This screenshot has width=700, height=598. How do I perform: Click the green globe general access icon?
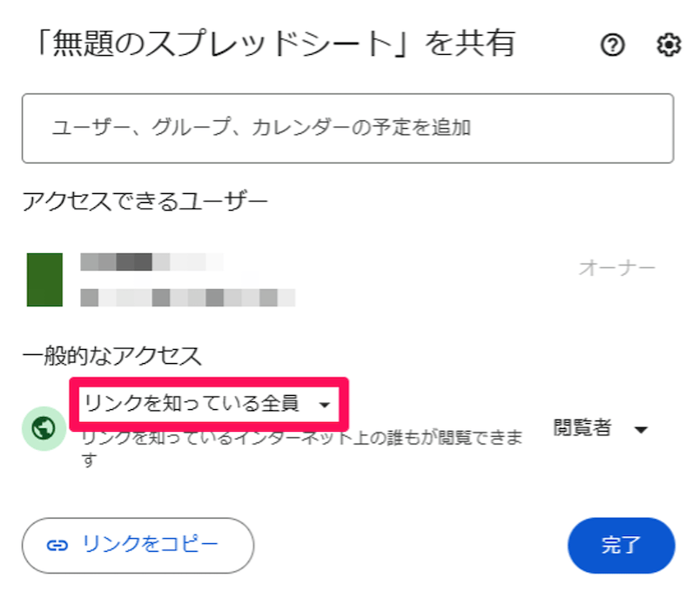pyautogui.click(x=44, y=428)
